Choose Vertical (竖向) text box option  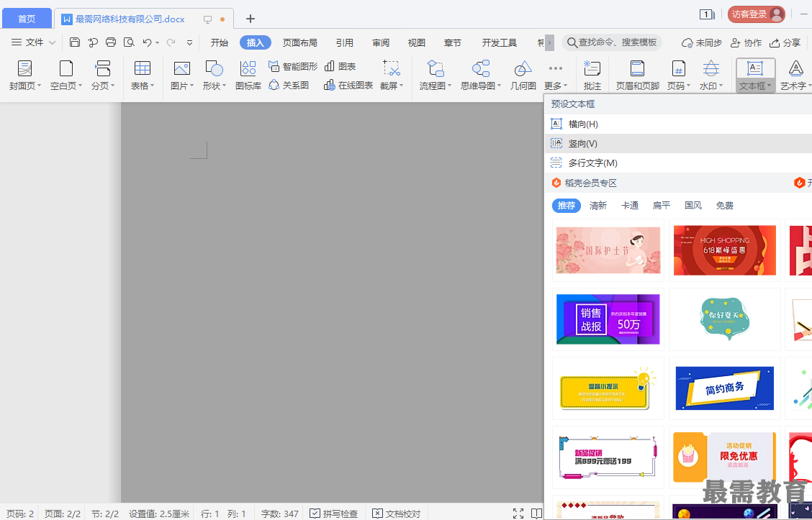(678, 143)
